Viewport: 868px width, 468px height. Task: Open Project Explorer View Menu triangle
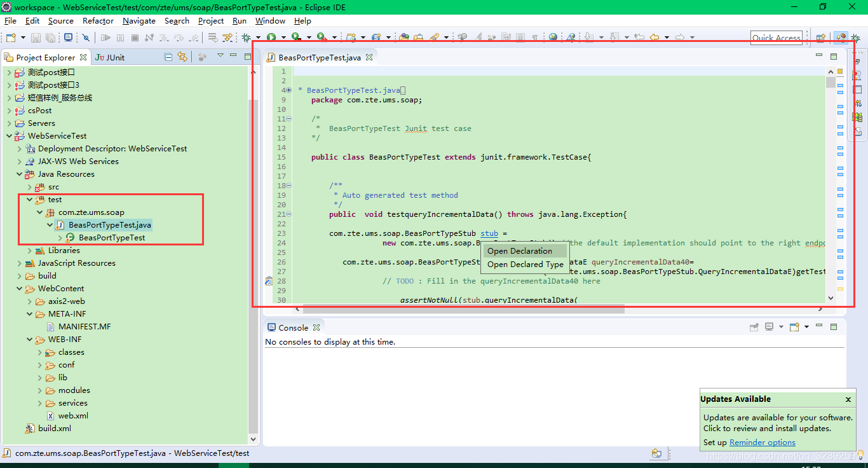220,55
